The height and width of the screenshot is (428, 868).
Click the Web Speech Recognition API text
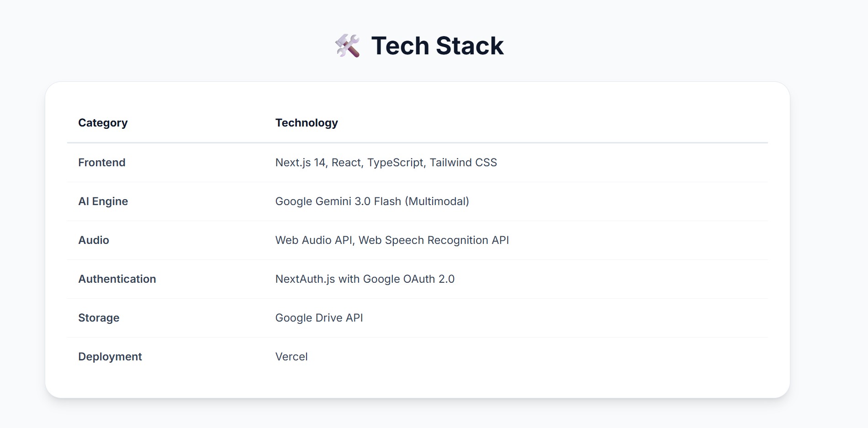point(434,240)
